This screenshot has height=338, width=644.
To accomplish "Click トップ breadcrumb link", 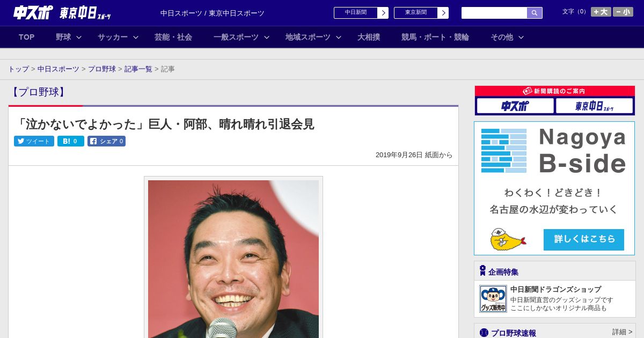I will tap(19, 69).
